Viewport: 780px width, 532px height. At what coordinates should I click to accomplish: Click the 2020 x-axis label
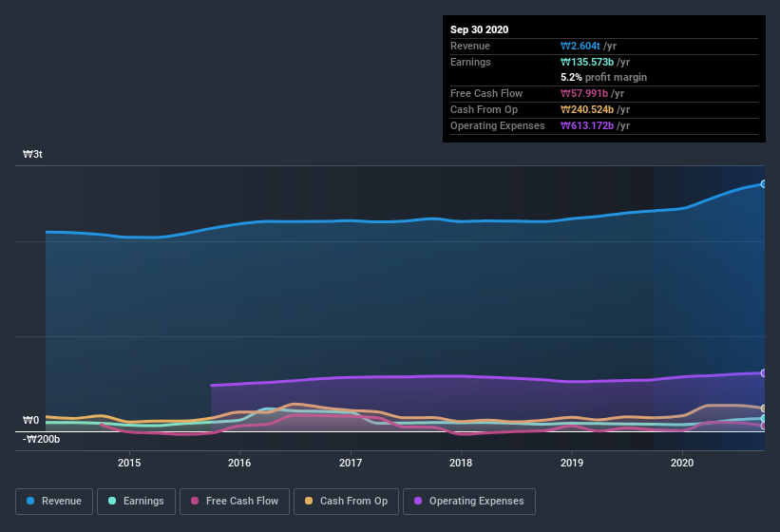682,463
